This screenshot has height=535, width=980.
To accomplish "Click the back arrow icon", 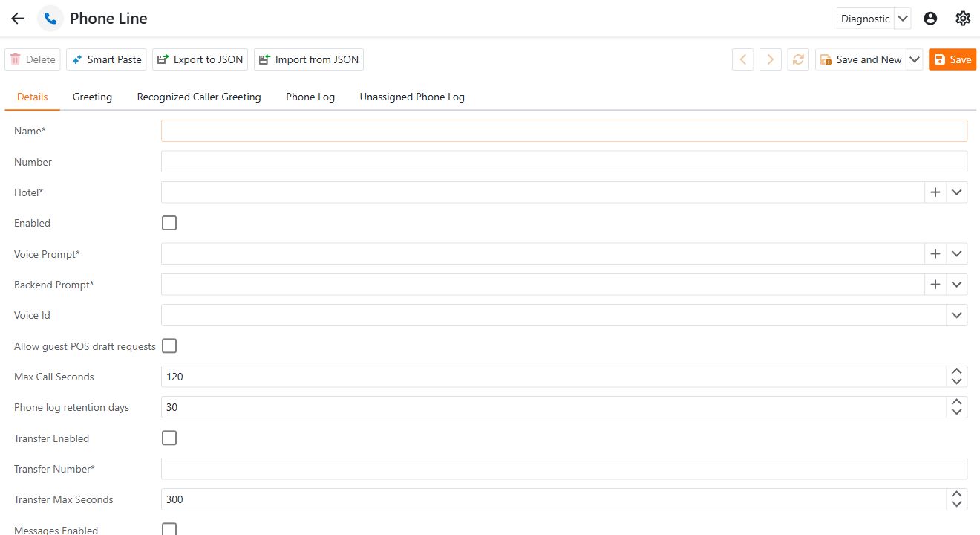I will [x=18, y=19].
